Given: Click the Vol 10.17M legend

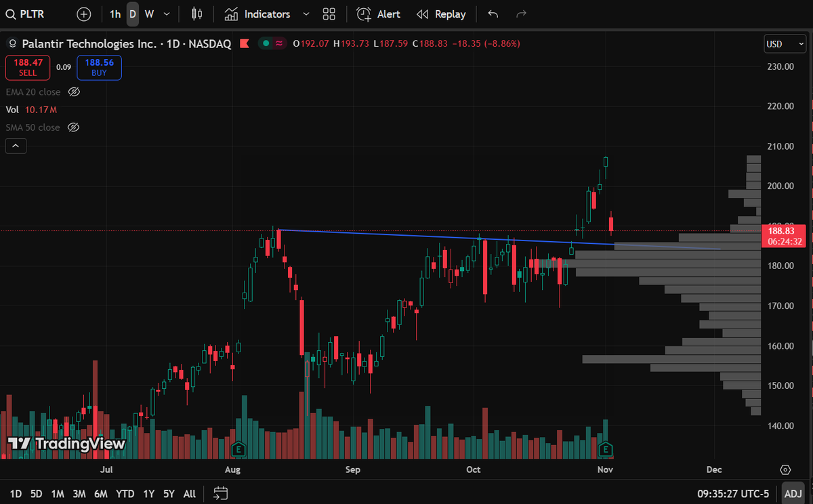Looking at the screenshot, I should [x=31, y=109].
